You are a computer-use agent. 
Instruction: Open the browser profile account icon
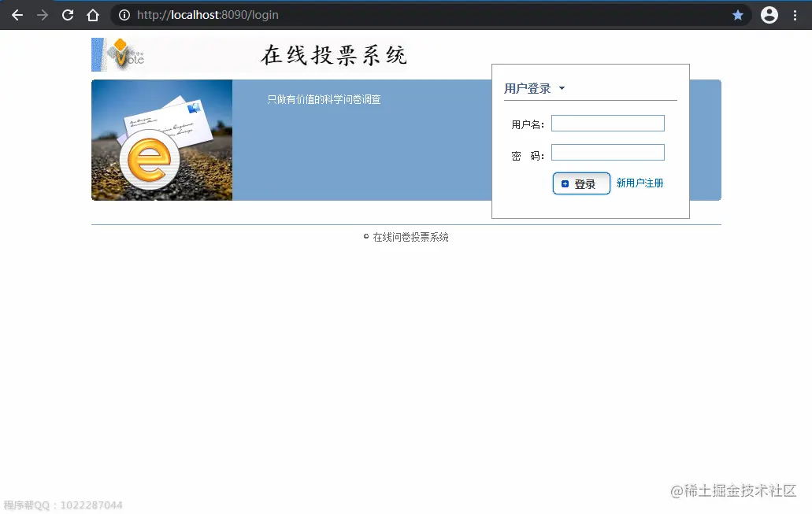pos(769,14)
